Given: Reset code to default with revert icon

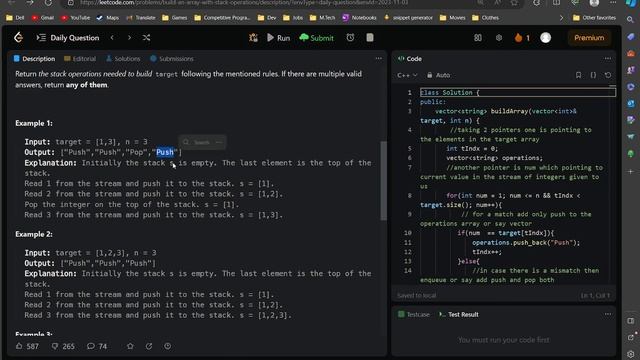Looking at the screenshot, I should [608, 75].
